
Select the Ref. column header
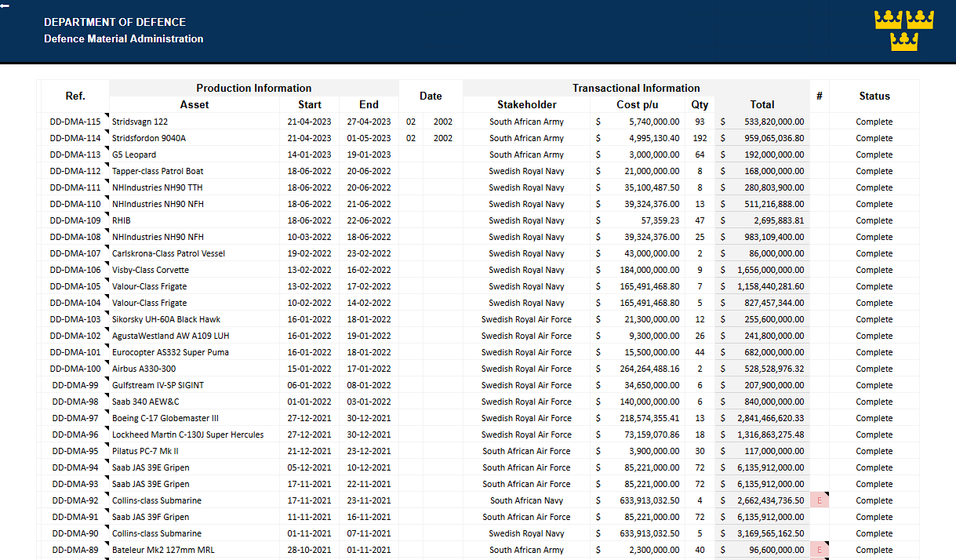75,96
